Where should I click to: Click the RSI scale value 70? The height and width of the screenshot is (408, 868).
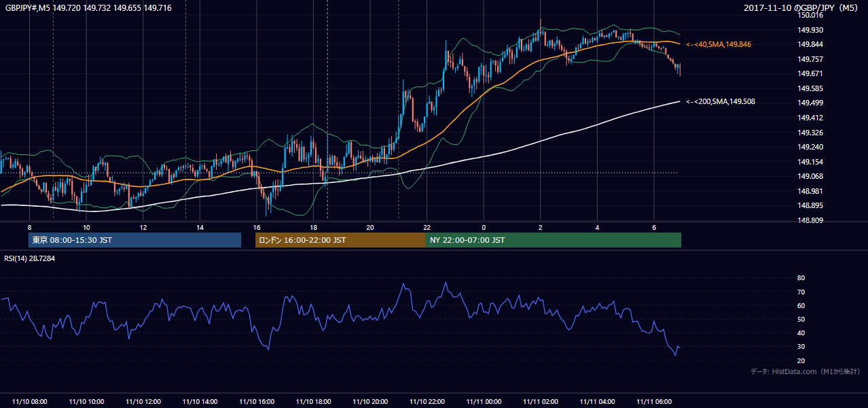tap(801, 292)
